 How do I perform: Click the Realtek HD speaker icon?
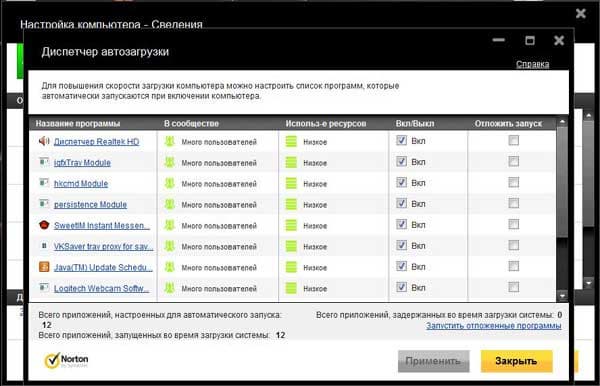pyautogui.click(x=44, y=141)
